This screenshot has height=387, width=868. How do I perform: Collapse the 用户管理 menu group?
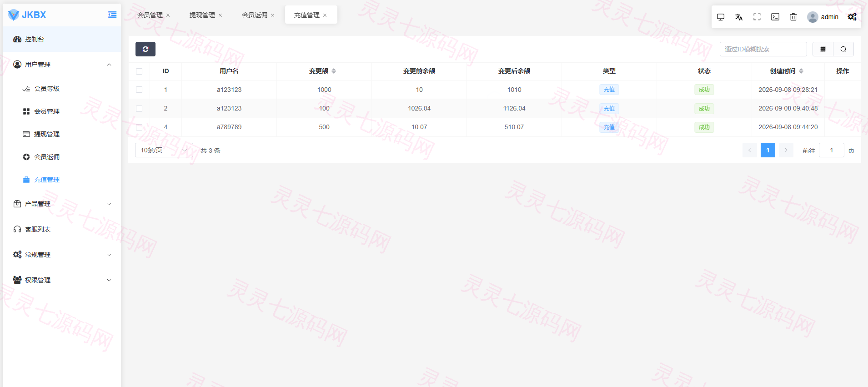point(62,65)
